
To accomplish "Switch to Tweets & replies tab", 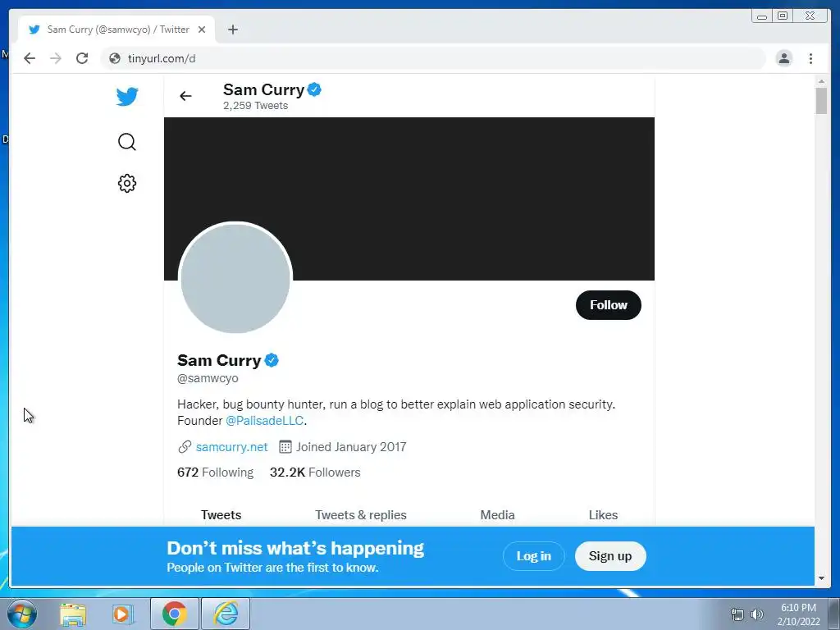I will [x=361, y=515].
